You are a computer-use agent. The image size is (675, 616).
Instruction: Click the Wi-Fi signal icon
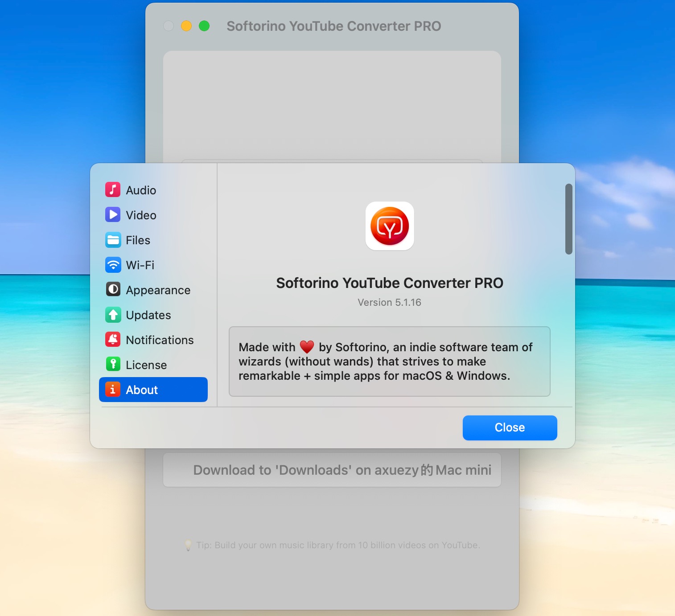click(x=113, y=265)
